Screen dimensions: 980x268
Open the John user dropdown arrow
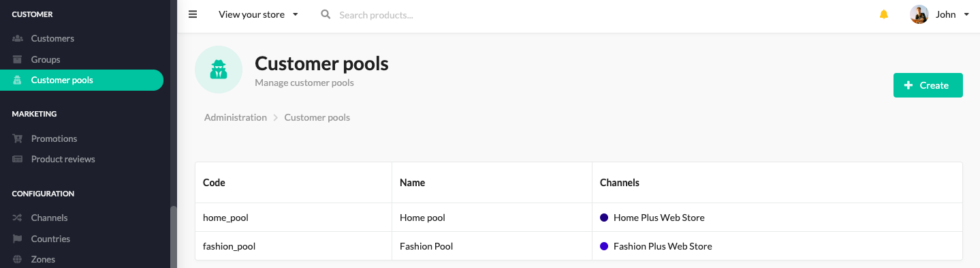tap(966, 14)
